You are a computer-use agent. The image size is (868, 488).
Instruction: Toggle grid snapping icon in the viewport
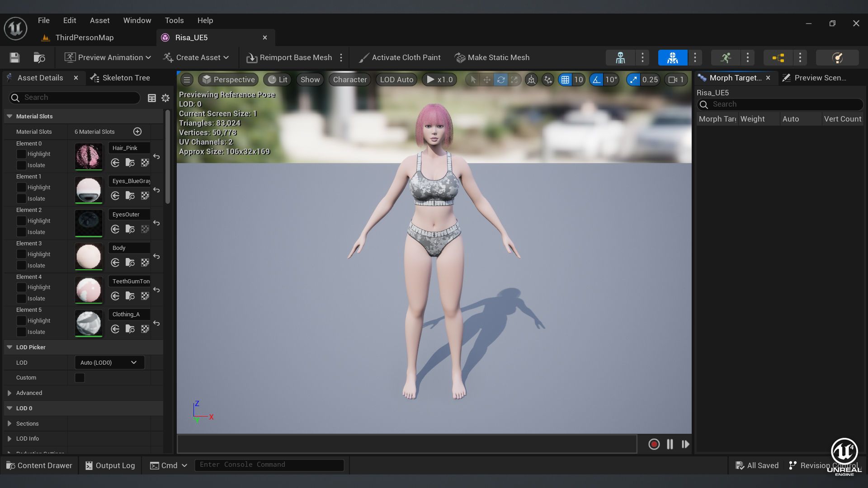click(x=565, y=80)
